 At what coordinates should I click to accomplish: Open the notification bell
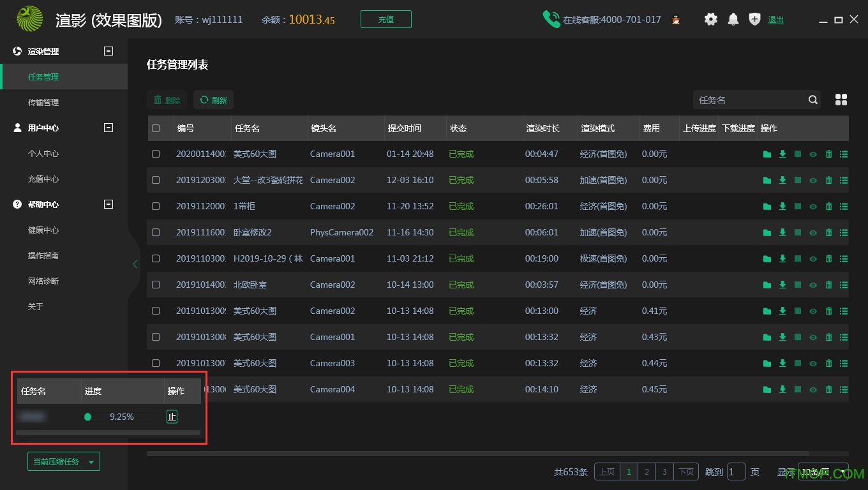pyautogui.click(x=733, y=20)
